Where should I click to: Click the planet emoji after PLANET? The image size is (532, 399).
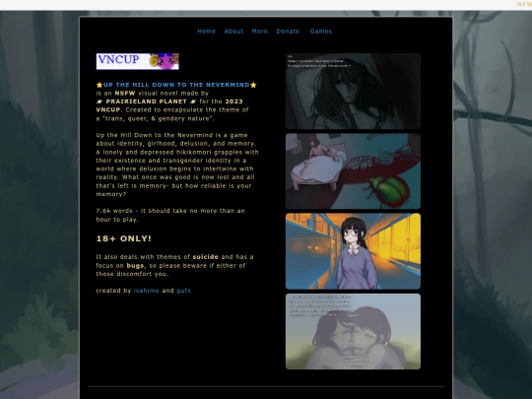(193, 101)
